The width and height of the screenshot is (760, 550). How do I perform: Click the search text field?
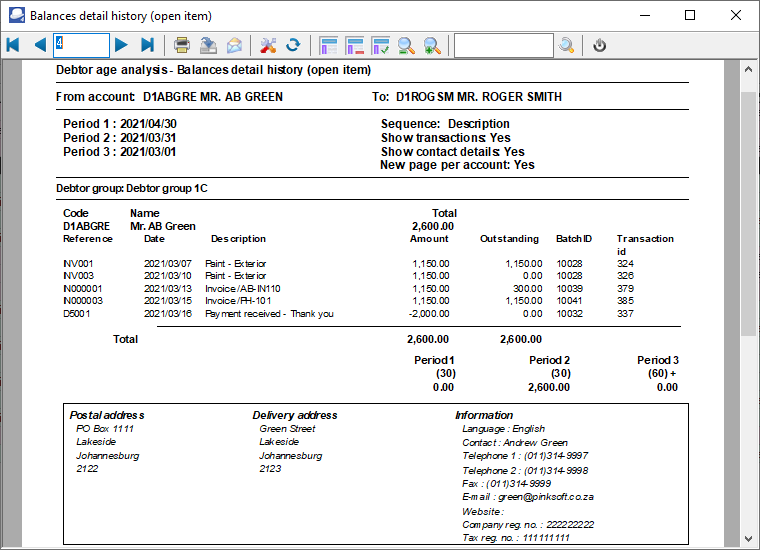tap(503, 45)
